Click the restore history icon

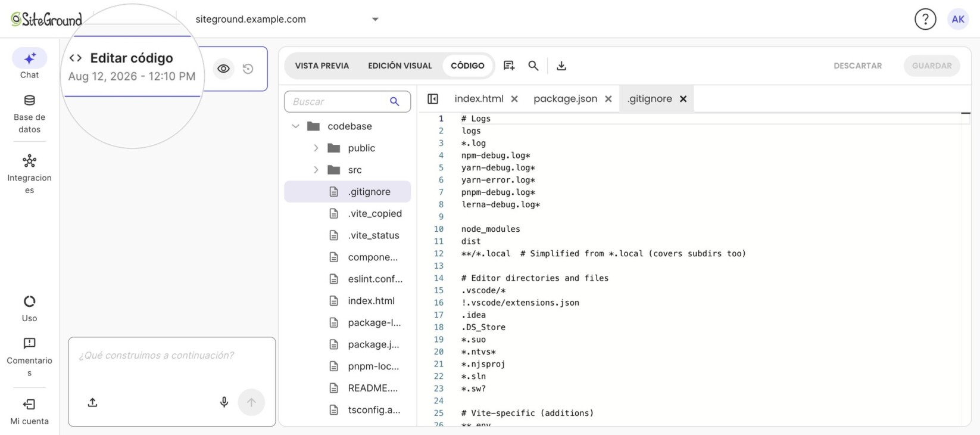point(248,69)
